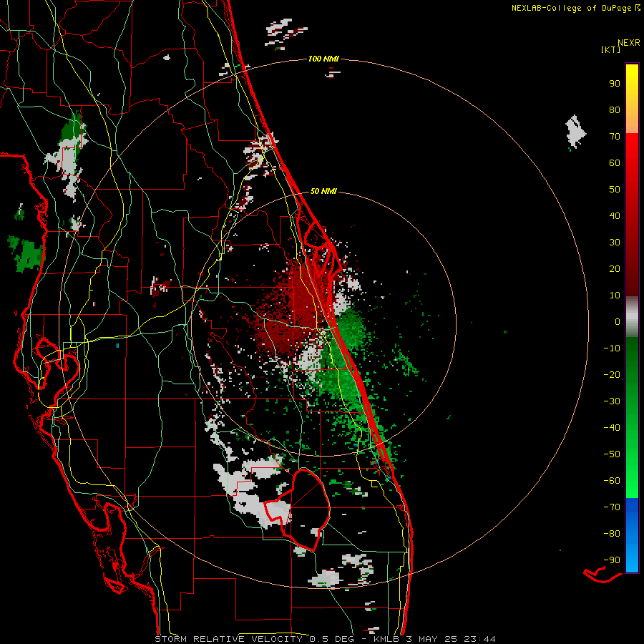The image size is (644, 644).
Task: Click the 0 value on the velocity scale
Action: click(618, 321)
